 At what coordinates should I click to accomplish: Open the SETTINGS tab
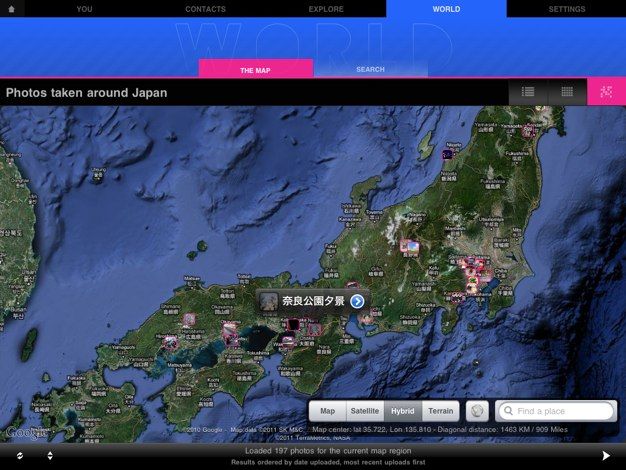point(567,9)
